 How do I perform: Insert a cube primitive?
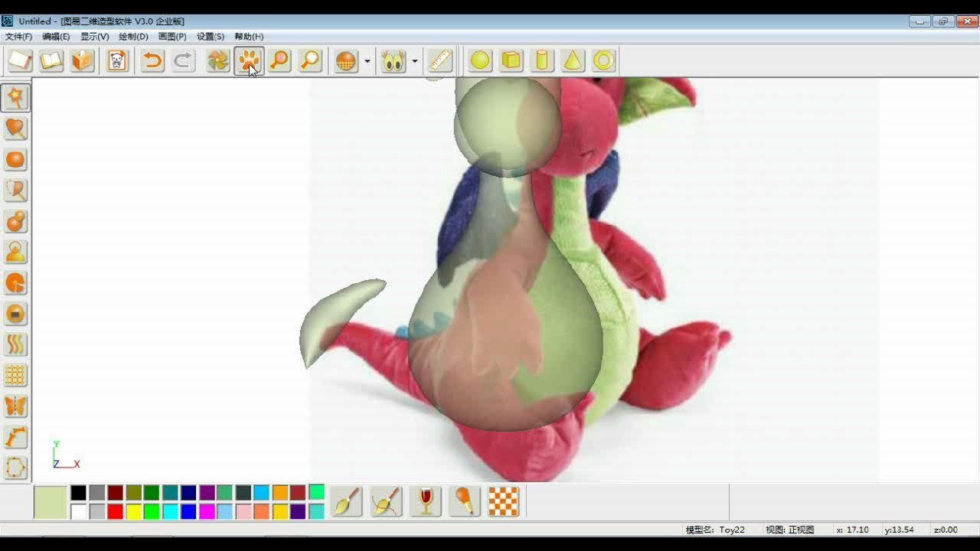click(x=511, y=60)
